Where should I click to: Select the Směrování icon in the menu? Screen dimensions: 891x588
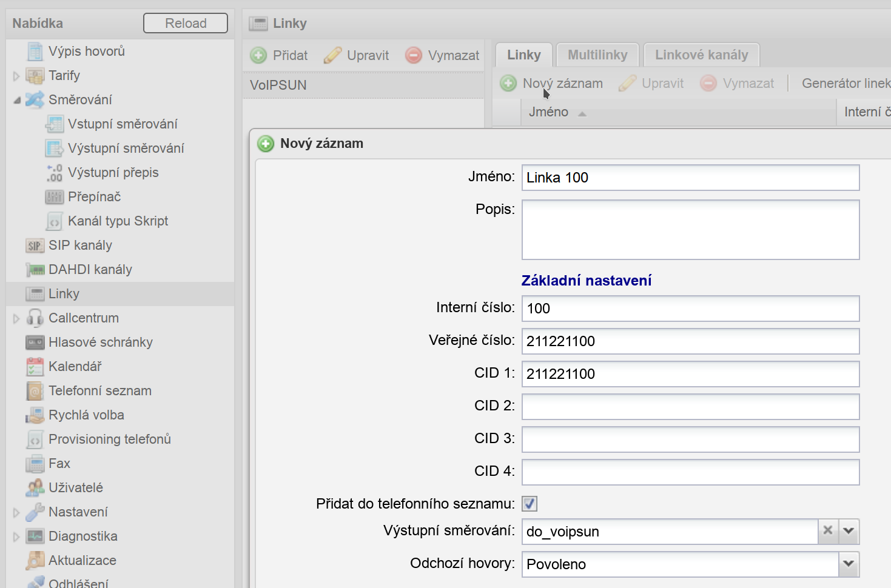pyautogui.click(x=35, y=100)
